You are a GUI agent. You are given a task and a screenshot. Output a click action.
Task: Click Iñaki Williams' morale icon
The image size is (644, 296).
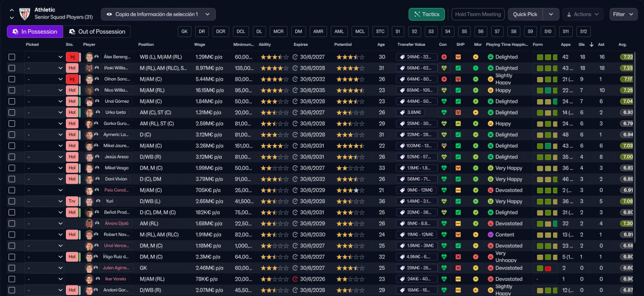[475, 68]
